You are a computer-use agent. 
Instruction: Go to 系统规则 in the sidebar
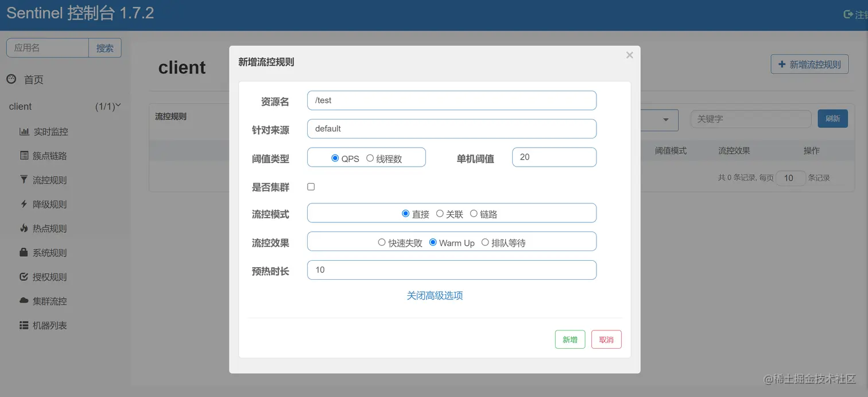pos(50,252)
